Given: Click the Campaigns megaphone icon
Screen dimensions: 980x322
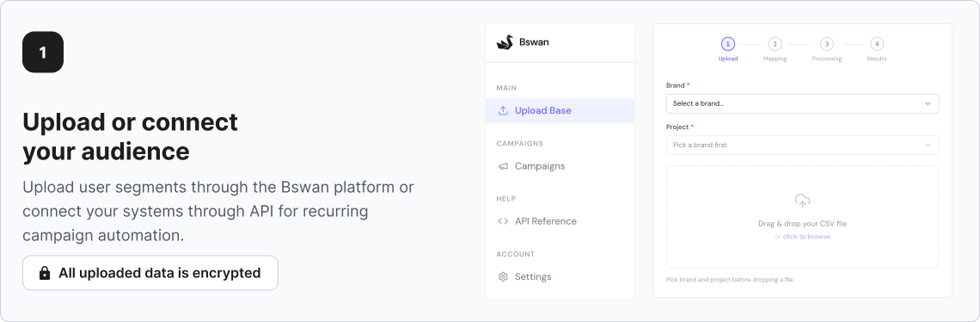Looking at the screenshot, I should click(503, 166).
